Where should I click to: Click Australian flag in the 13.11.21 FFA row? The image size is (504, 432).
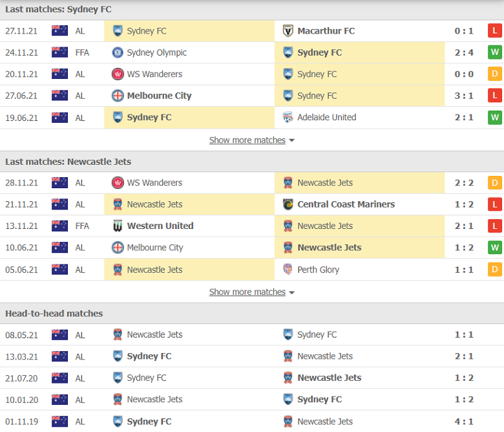(59, 226)
